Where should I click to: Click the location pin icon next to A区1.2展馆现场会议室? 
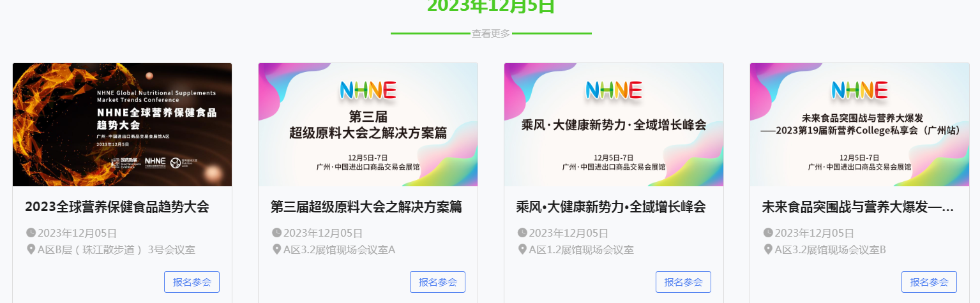pos(522,249)
